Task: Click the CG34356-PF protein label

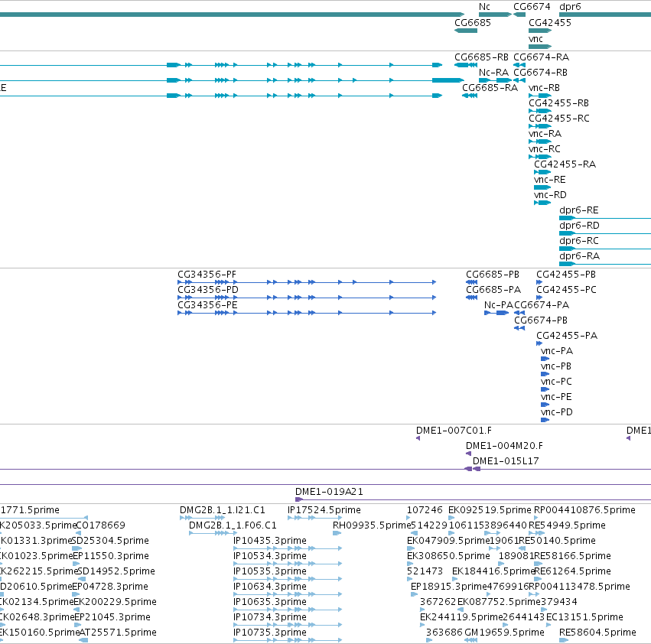Action: 207,275
